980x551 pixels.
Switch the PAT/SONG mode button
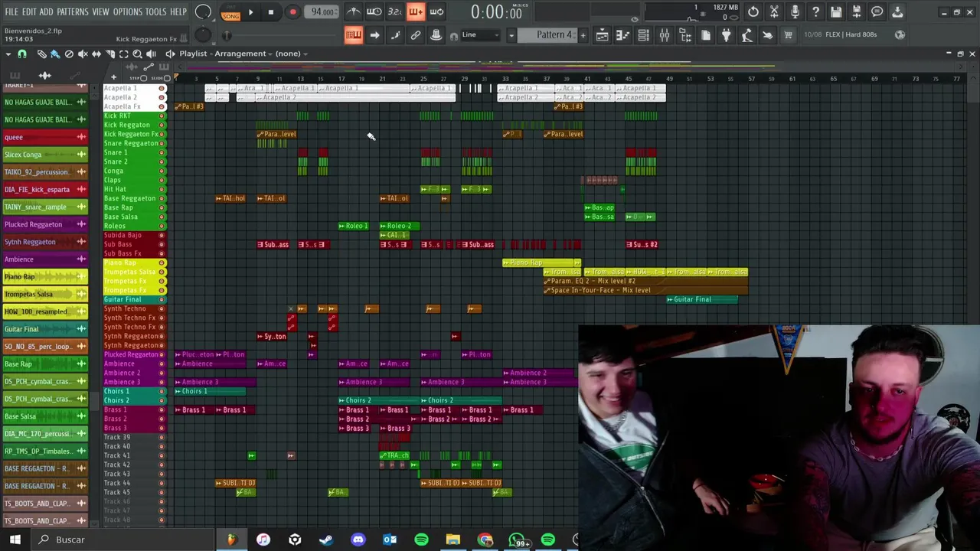[230, 12]
